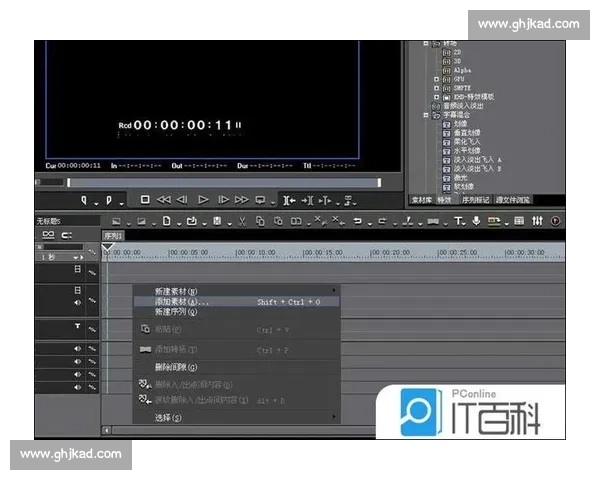The width and height of the screenshot is (600, 480).
Task: Click the player position scrub bar
Action: [220, 182]
